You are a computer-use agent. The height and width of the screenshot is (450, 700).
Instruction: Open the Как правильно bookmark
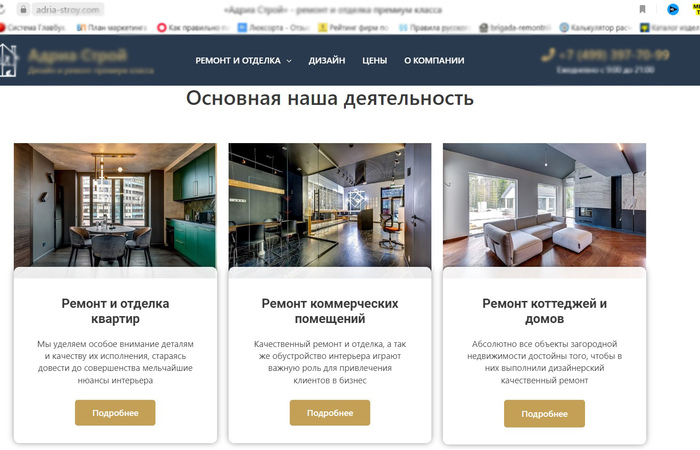[x=193, y=28]
